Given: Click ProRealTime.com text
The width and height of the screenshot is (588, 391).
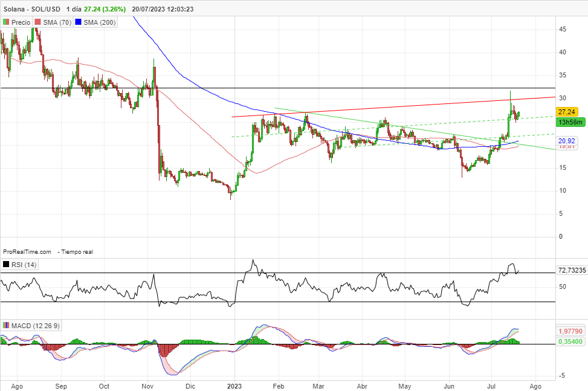Looking at the screenshot, I should (27, 252).
